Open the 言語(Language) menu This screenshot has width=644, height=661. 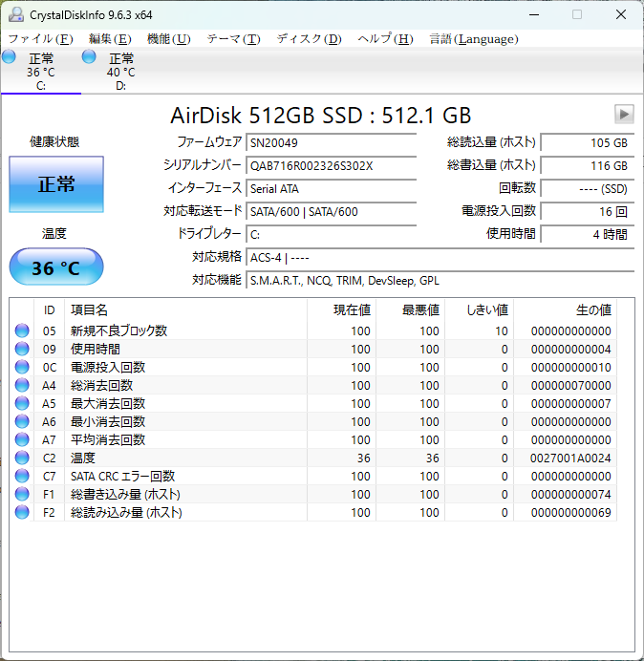(x=474, y=39)
